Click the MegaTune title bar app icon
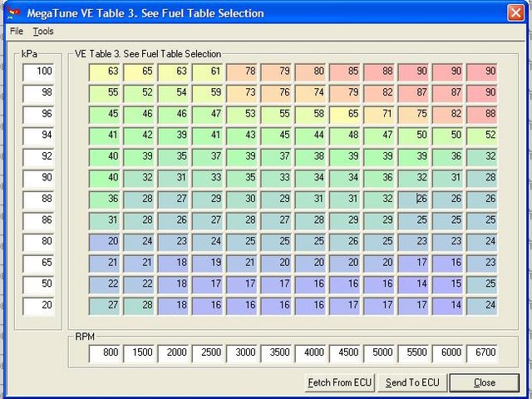Viewport: 532px width, 399px height. pyautogui.click(x=13, y=13)
